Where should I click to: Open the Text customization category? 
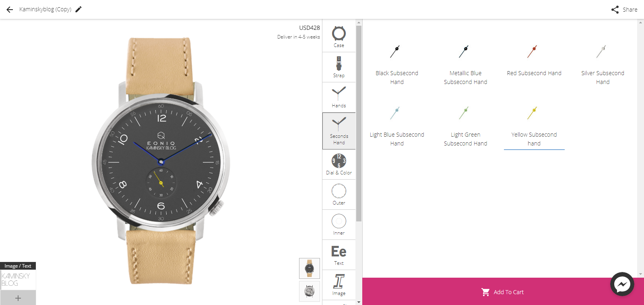(339, 255)
